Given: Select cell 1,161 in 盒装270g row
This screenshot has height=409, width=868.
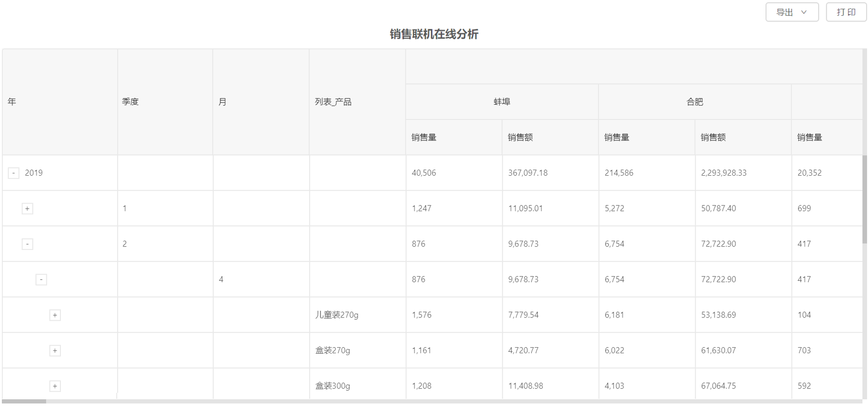Looking at the screenshot, I should coord(454,350).
